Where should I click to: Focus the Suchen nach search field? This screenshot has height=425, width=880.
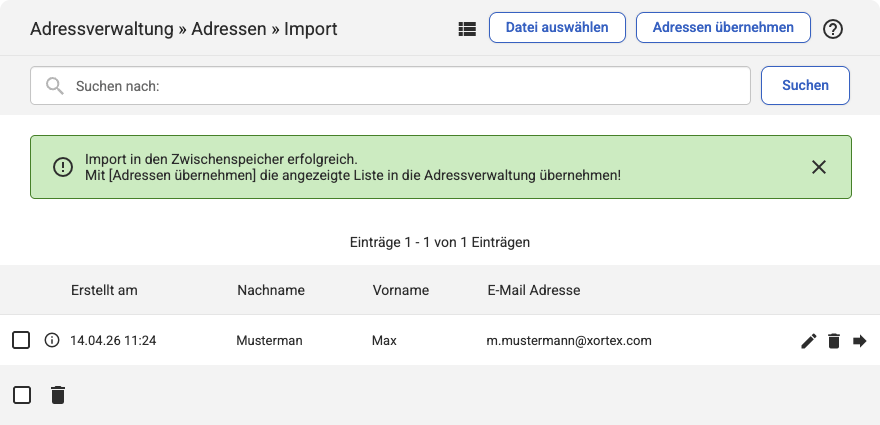coord(390,85)
